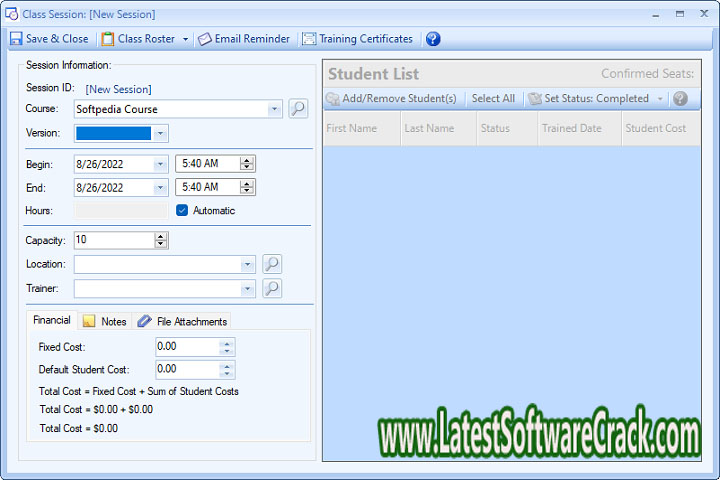This screenshot has width=720, height=480.
Task: Click the [New Session] Session ID text
Action: click(x=118, y=89)
